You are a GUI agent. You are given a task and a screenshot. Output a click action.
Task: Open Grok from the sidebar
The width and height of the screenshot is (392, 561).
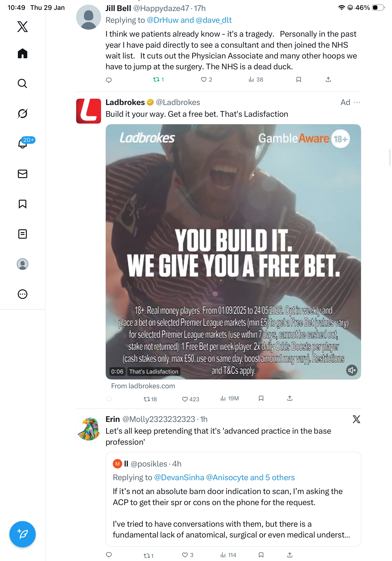coord(23,113)
